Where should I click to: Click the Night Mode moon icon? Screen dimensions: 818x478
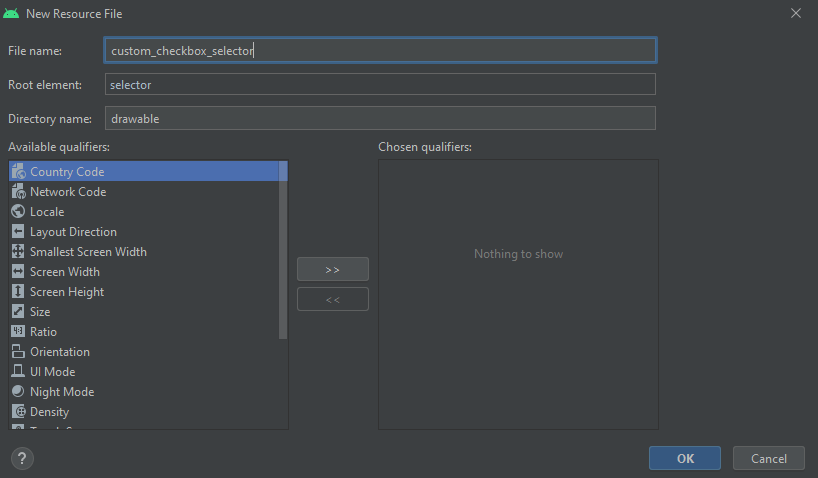coord(18,391)
